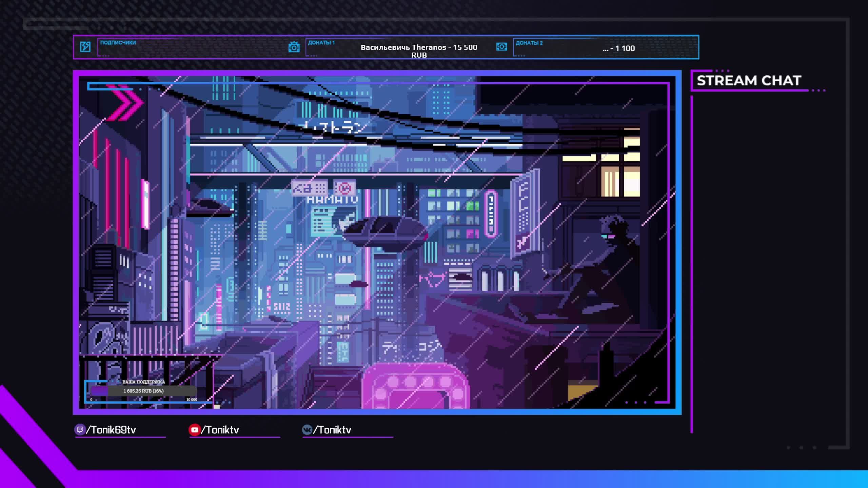Open the /Tonik69tv Twitch channel text
The height and width of the screenshot is (488, 868).
pos(111,430)
